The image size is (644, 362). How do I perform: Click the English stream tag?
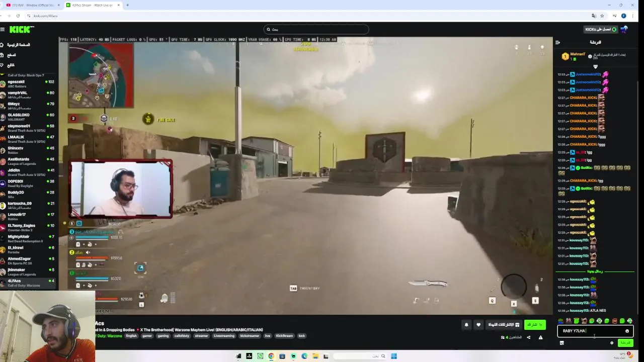(131, 336)
